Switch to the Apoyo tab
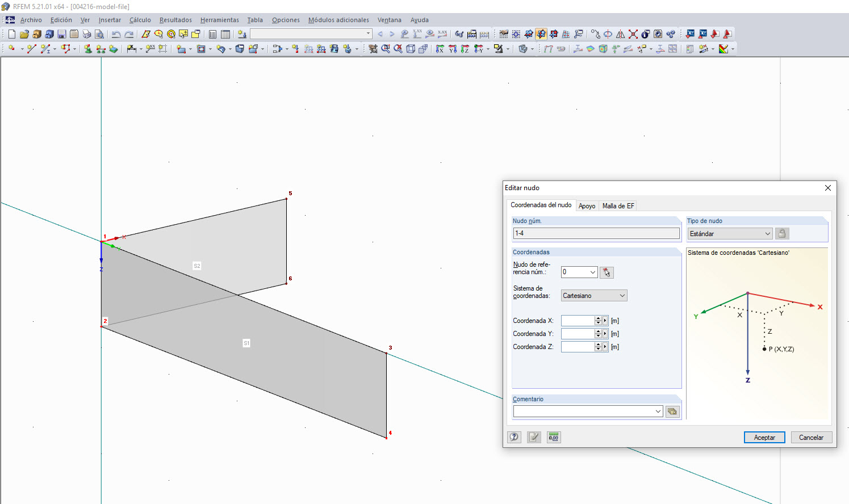 [587, 206]
